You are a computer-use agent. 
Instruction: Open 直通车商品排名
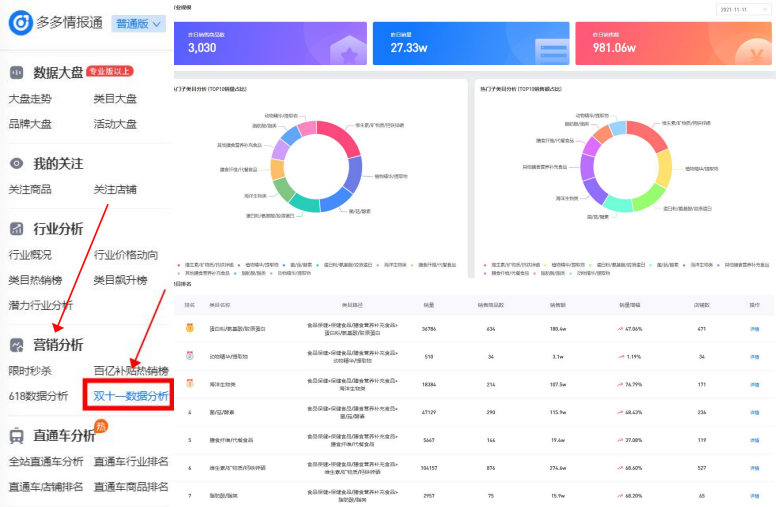click(131, 486)
